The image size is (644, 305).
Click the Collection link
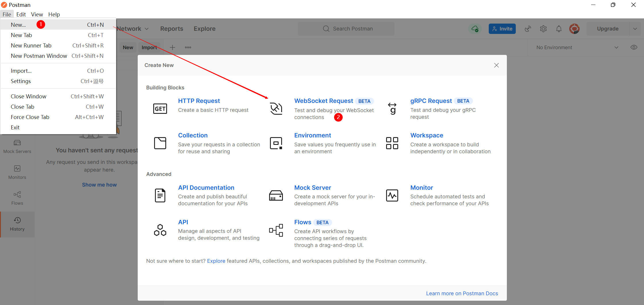pyautogui.click(x=193, y=135)
